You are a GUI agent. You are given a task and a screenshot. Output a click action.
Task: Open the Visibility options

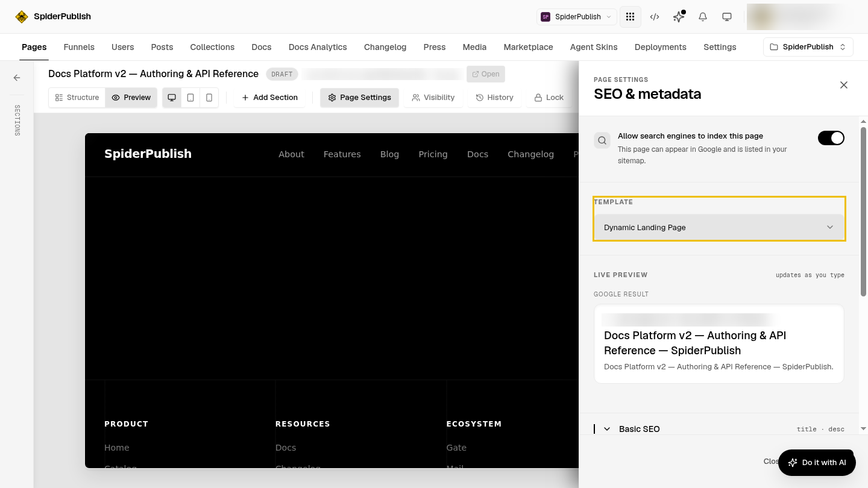point(433,98)
